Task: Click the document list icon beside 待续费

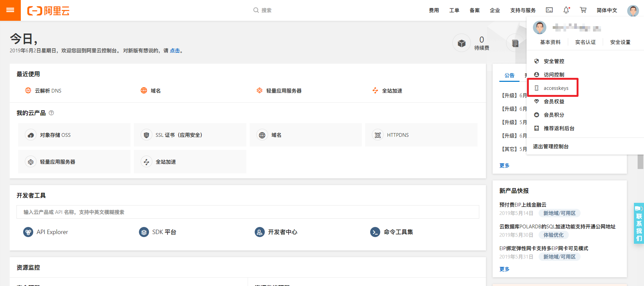Action: click(515, 43)
